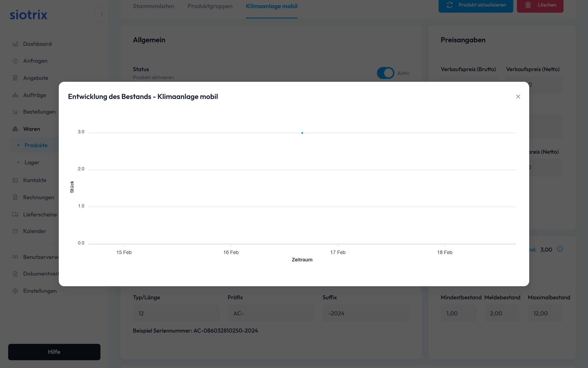The height and width of the screenshot is (368, 588).
Task: Click the blue data point on chart
Action: 302,133
